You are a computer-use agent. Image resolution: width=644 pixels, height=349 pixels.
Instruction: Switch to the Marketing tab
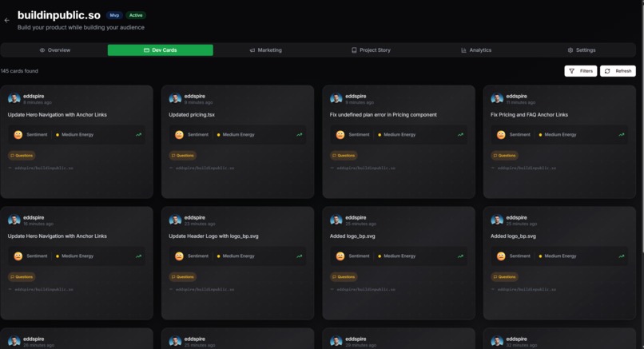pyautogui.click(x=266, y=50)
